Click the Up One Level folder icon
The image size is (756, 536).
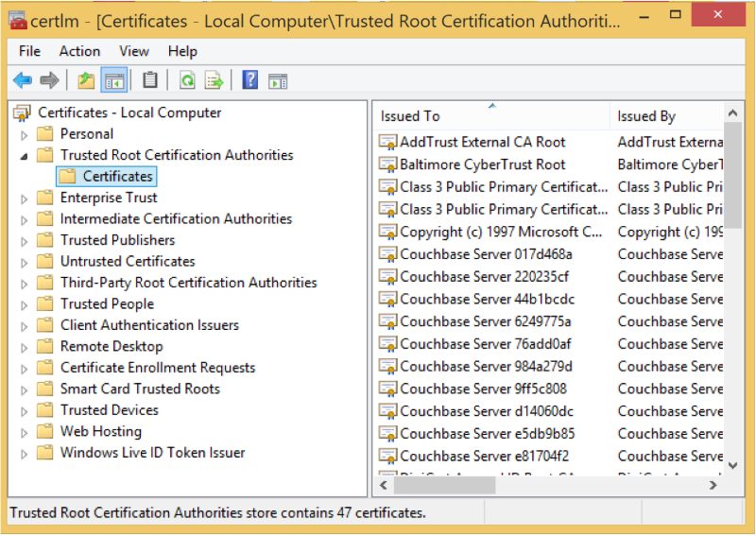coord(86,81)
